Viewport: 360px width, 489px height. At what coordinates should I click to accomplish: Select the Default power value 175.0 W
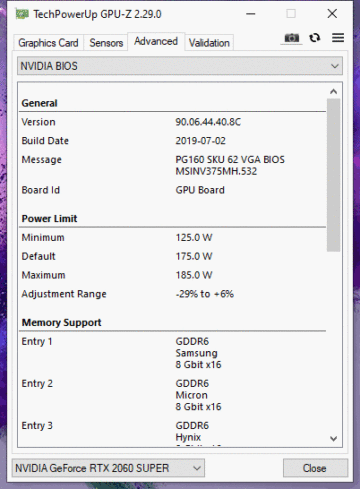coord(194,256)
